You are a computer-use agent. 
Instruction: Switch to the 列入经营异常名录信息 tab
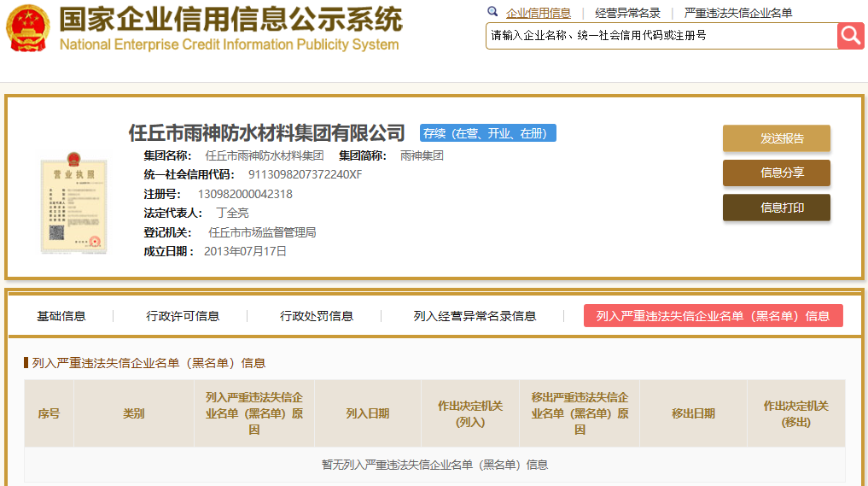coord(475,316)
